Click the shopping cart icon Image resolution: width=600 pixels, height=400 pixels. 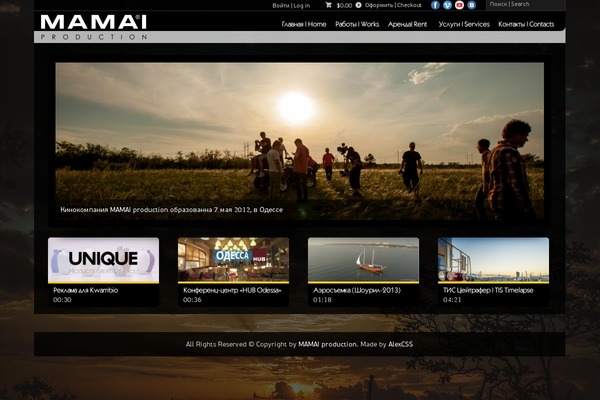328,5
